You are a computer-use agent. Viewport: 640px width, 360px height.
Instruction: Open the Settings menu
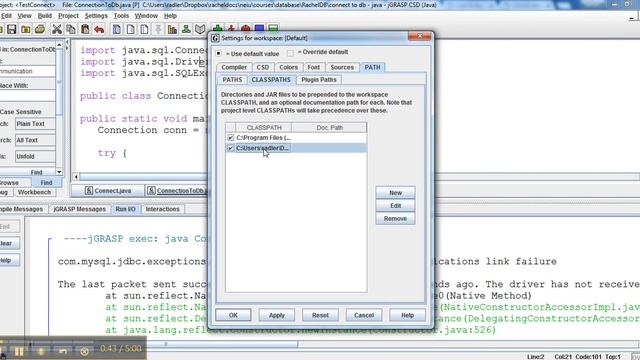[96, 16]
